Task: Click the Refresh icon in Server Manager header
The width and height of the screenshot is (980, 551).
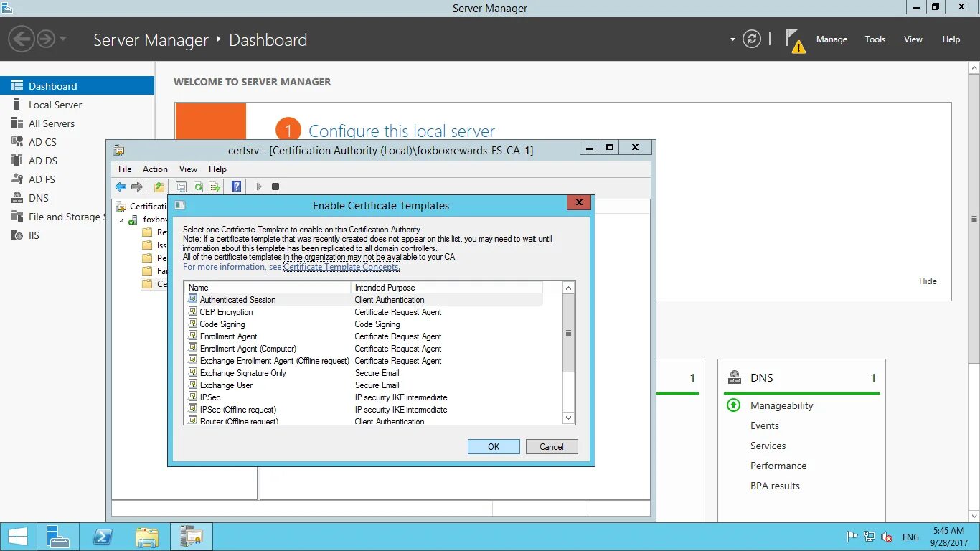Action: coord(752,39)
